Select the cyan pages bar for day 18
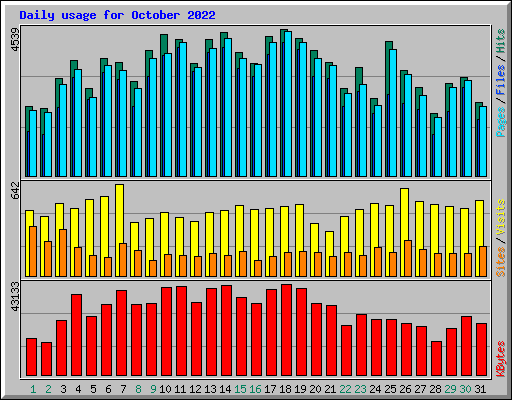This screenshot has height=400, width=512. pos(288,104)
